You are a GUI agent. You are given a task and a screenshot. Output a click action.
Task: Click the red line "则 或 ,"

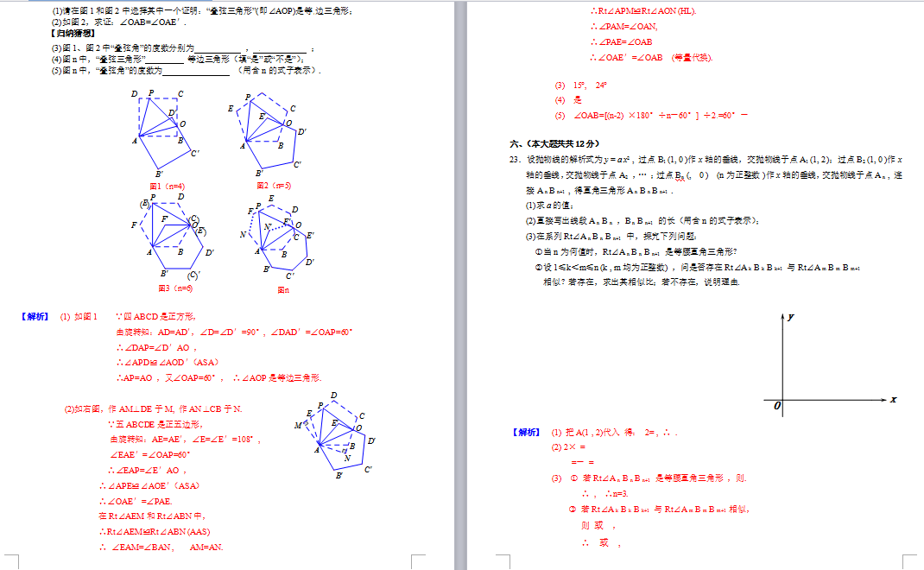tap(598, 526)
